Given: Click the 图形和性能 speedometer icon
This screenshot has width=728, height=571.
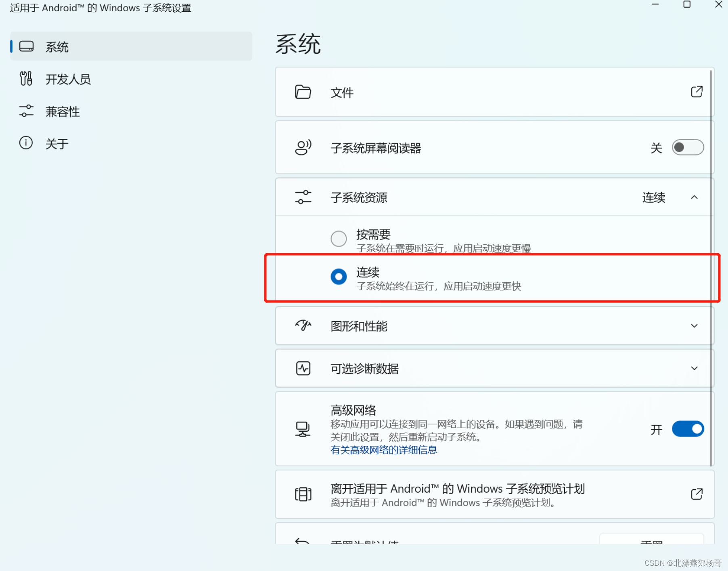Looking at the screenshot, I should (x=303, y=325).
